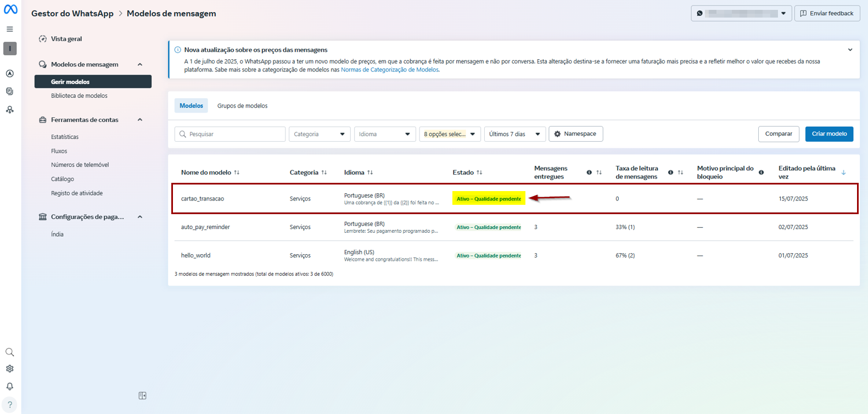Viewport: 868px width, 414px height.
Task: Click the help question mark icon
Action: pyautogui.click(x=10, y=405)
